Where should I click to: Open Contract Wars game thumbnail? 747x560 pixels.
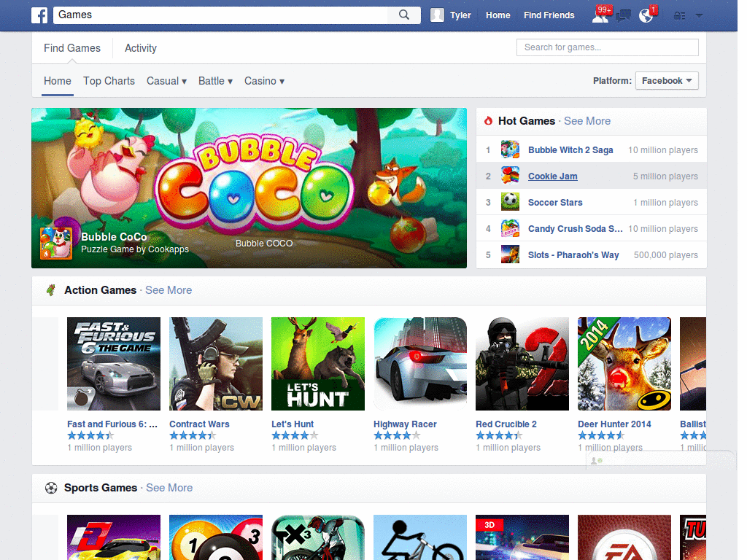(x=216, y=364)
